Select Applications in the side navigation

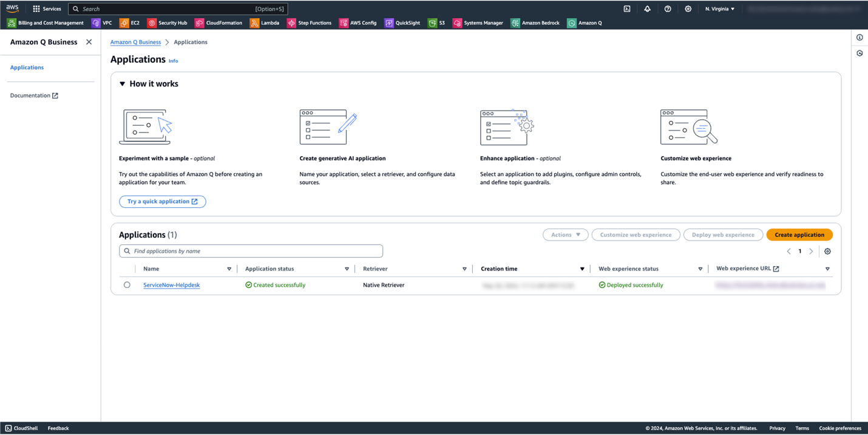point(27,67)
